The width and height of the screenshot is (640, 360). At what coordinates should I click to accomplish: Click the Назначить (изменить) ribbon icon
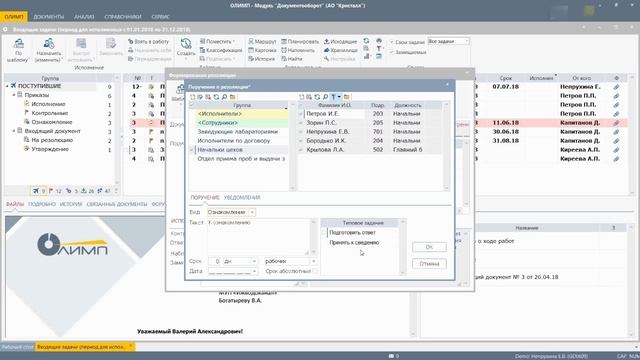pyautogui.click(x=49, y=44)
